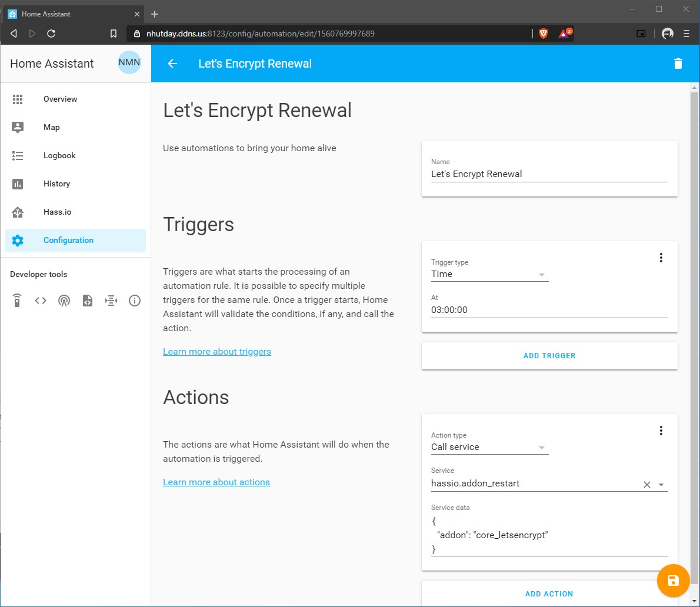The width and height of the screenshot is (700, 607).
Task: Open the Hass.io sidebar item
Action: point(75,212)
